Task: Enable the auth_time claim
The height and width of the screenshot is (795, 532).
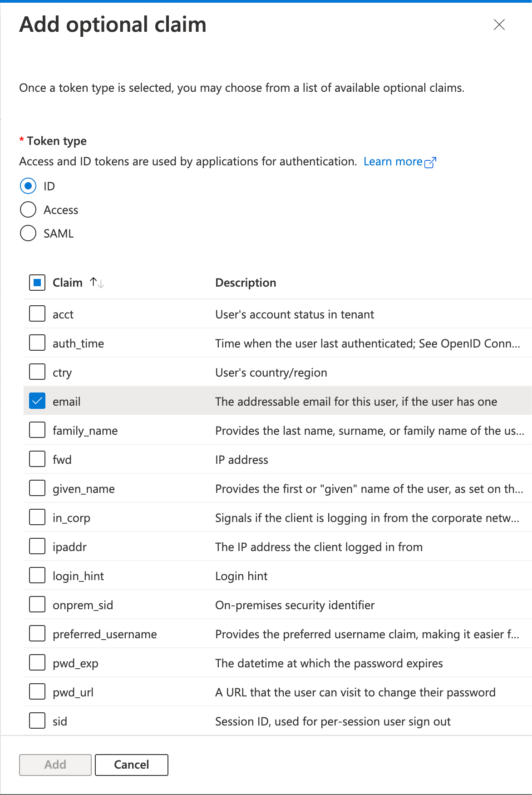Action: (37, 343)
